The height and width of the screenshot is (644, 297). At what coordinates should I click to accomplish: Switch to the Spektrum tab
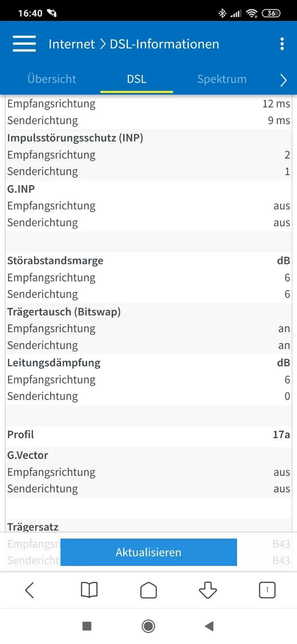coord(222,79)
